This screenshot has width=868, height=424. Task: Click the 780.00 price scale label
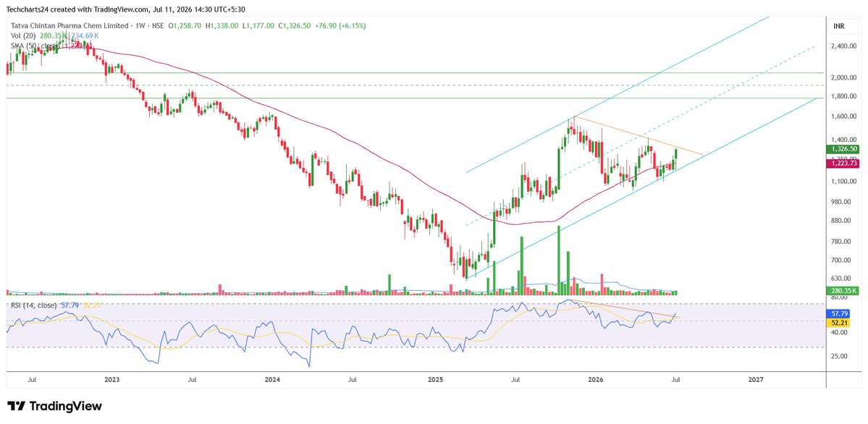(x=842, y=242)
